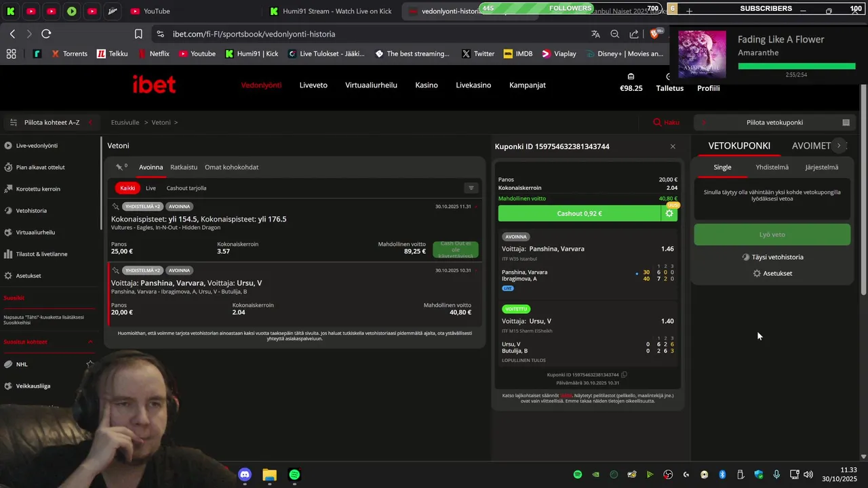Collapse the Suosituin kohteet section
This screenshot has width=868, height=488.
90,342
